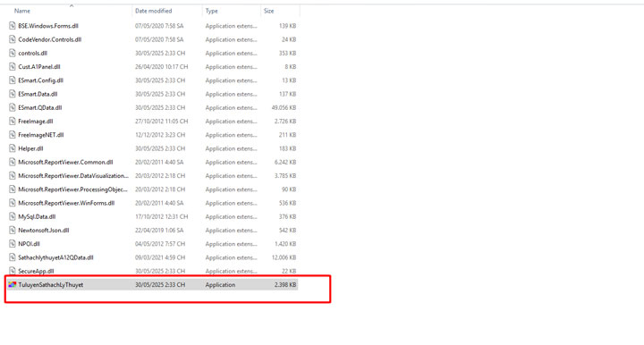
Task: Click the date 09/03/2021 4:59 CH
Action: click(x=160, y=257)
